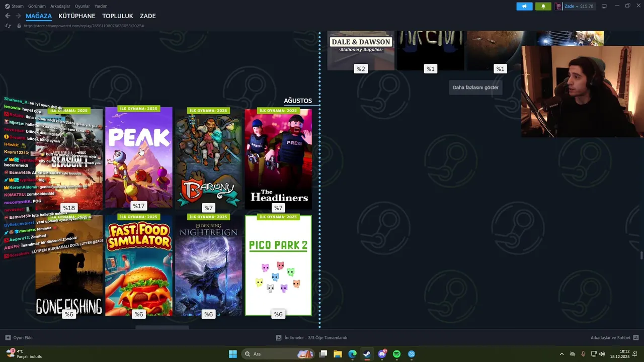Open the Gone Fishing game cover
644x362 pixels.
coord(69,265)
